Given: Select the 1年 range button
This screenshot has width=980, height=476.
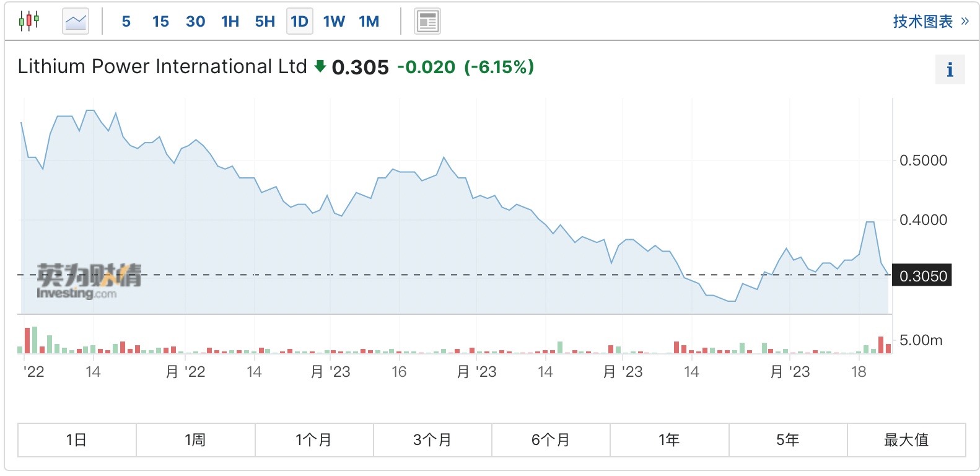Looking at the screenshot, I should (x=669, y=440).
